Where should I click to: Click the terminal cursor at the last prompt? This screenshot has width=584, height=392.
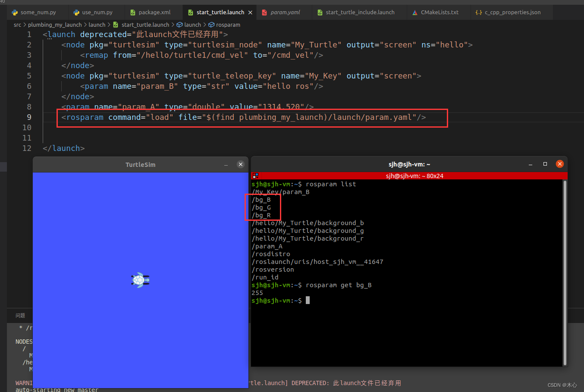click(x=308, y=301)
